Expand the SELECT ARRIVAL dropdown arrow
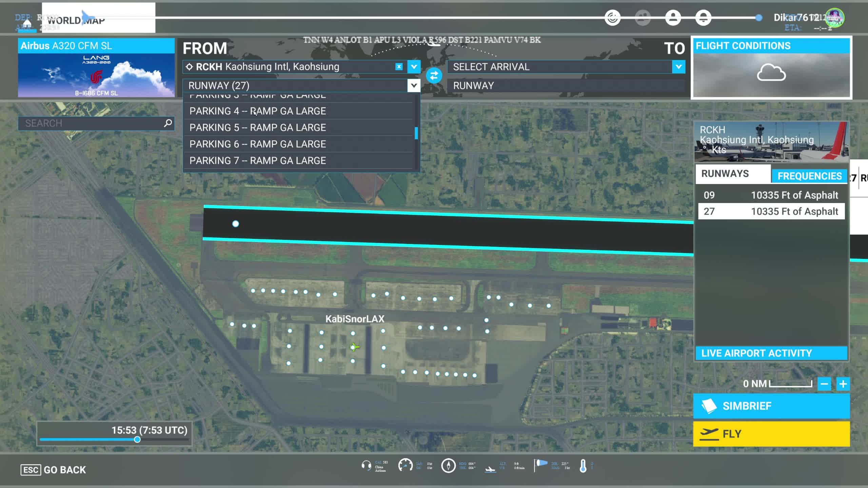Screen dimensions: 868x488 (678, 67)
